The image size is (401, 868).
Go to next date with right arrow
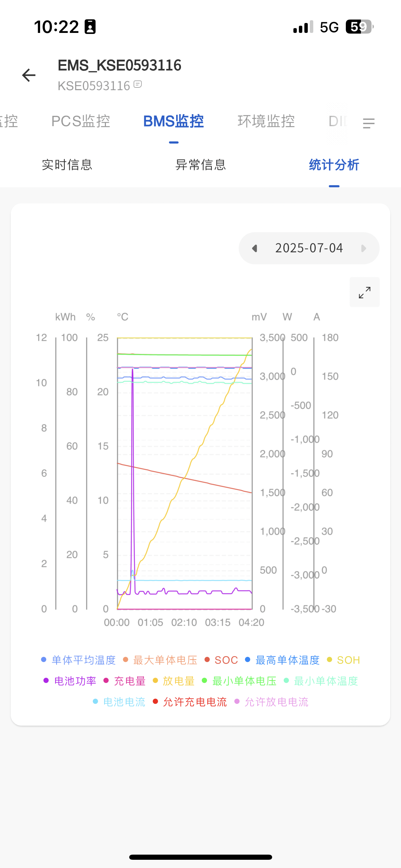coord(364,248)
